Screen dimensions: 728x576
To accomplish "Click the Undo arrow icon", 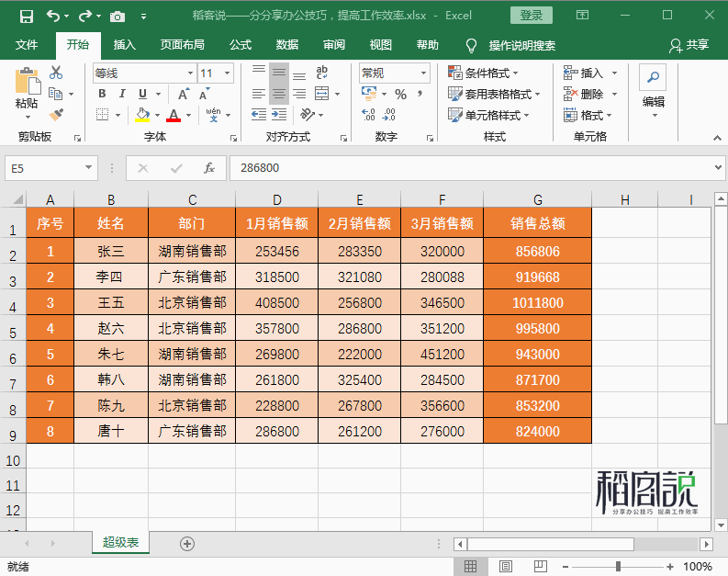I will coord(53,17).
